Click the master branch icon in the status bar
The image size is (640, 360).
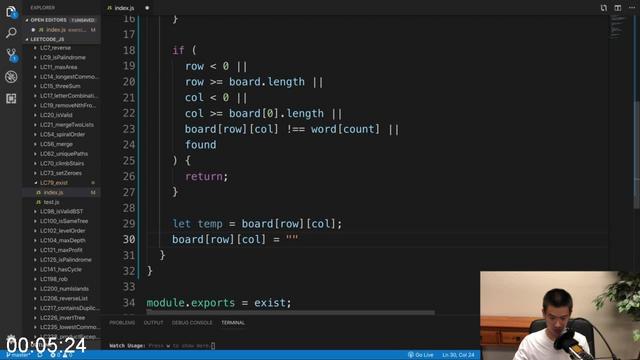[8, 355]
